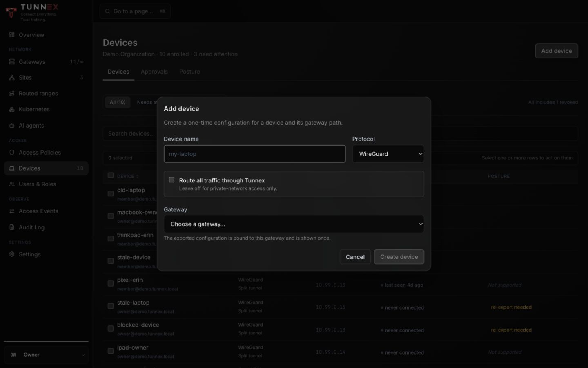The image size is (588, 368).
Task: Click the Gateways server icon
Action: pos(12,62)
